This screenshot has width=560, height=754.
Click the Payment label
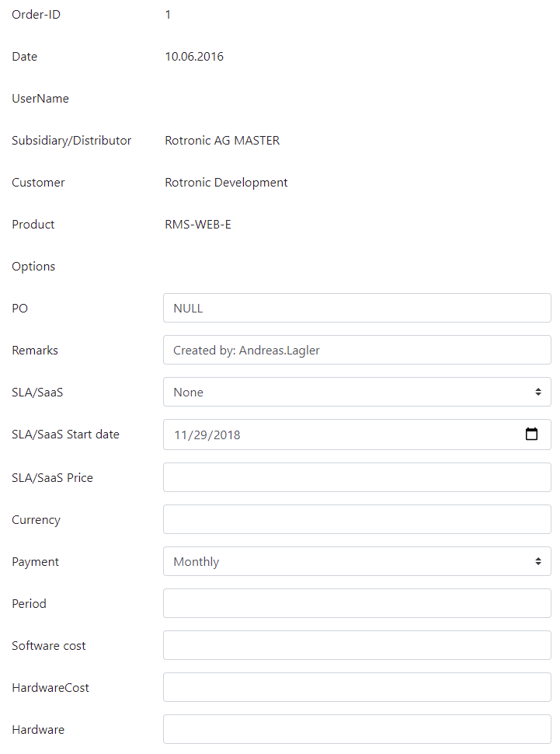[36, 562]
